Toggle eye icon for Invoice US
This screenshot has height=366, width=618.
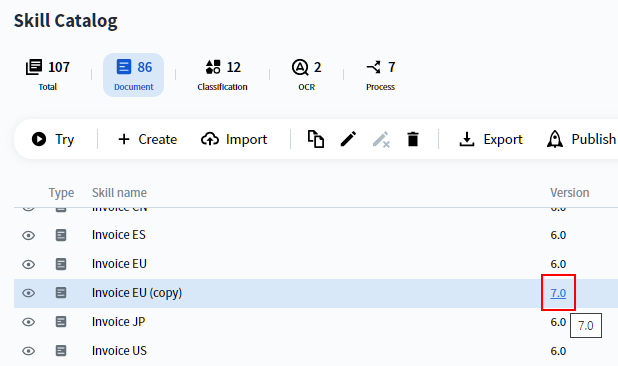click(28, 351)
